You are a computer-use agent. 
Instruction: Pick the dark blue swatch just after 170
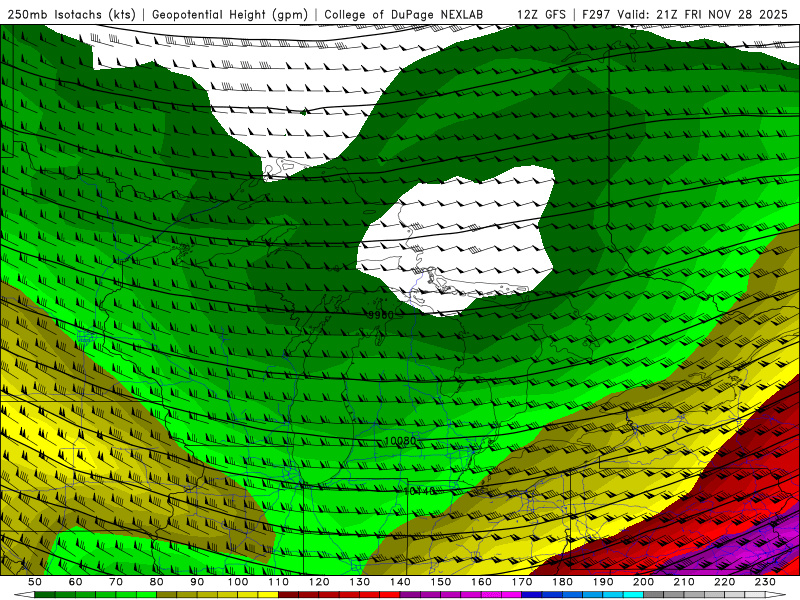tap(532, 594)
